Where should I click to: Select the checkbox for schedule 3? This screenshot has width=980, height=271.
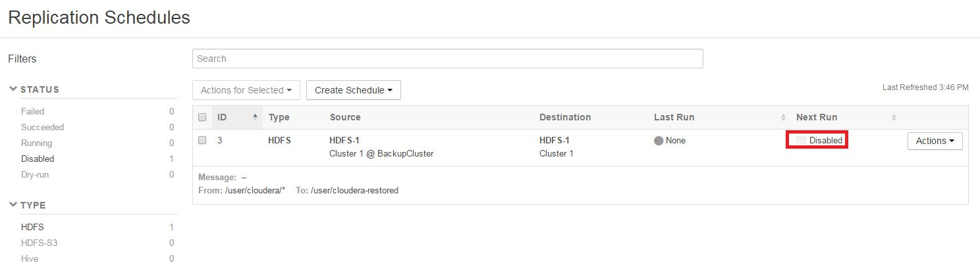(x=203, y=140)
